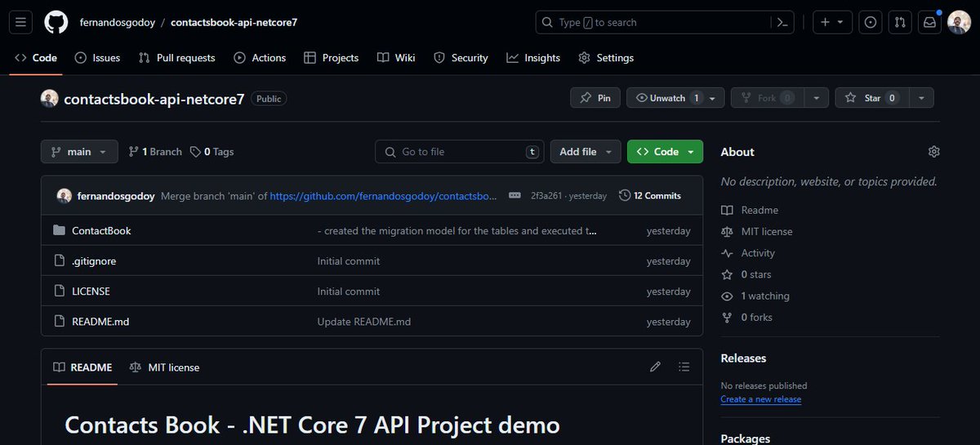Open the LICENSE file name

[91, 291]
